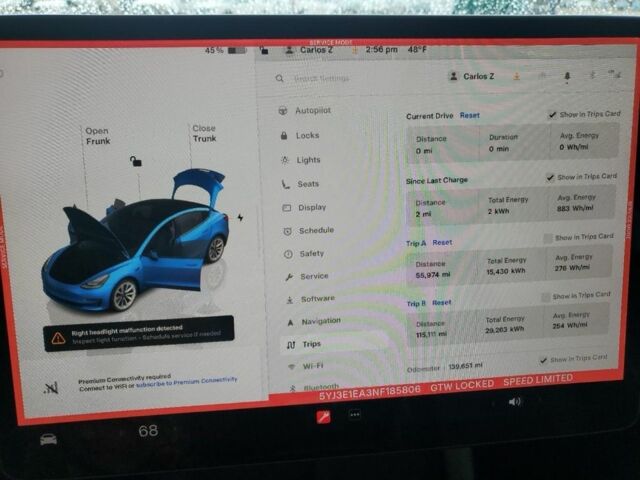Check Show in Trips Card for Trip A
Image resolution: width=640 pixels, height=480 pixels.
548,238
